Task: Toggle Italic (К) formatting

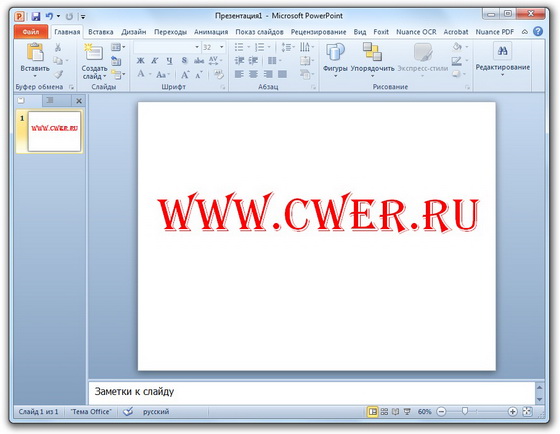Action: pyautogui.click(x=155, y=61)
